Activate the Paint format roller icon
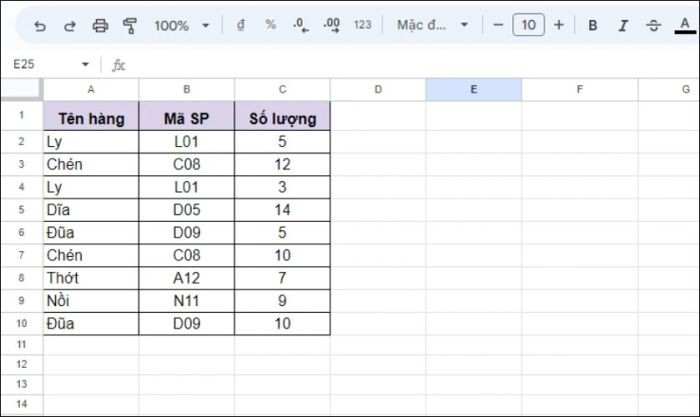Image resolution: width=700 pixels, height=417 pixels. tap(130, 26)
